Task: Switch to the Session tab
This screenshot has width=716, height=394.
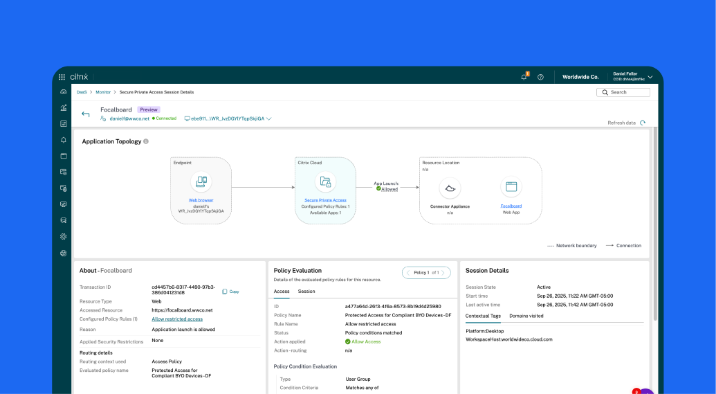Action: click(x=306, y=291)
